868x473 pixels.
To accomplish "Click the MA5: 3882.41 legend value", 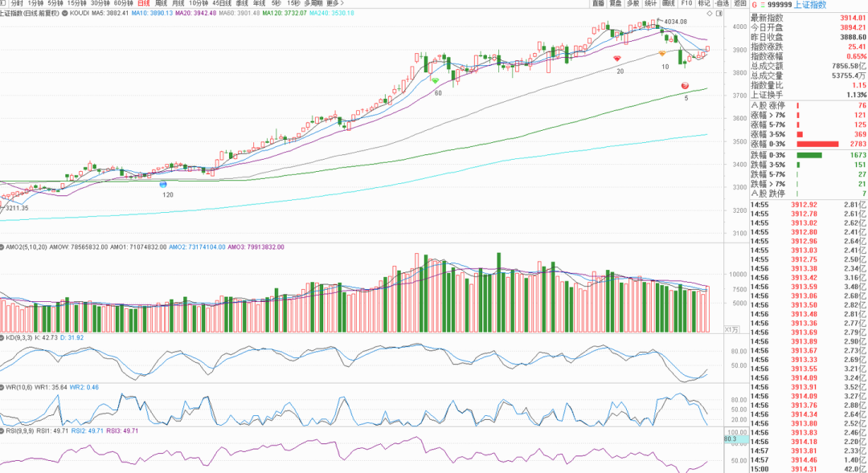I will (110, 13).
